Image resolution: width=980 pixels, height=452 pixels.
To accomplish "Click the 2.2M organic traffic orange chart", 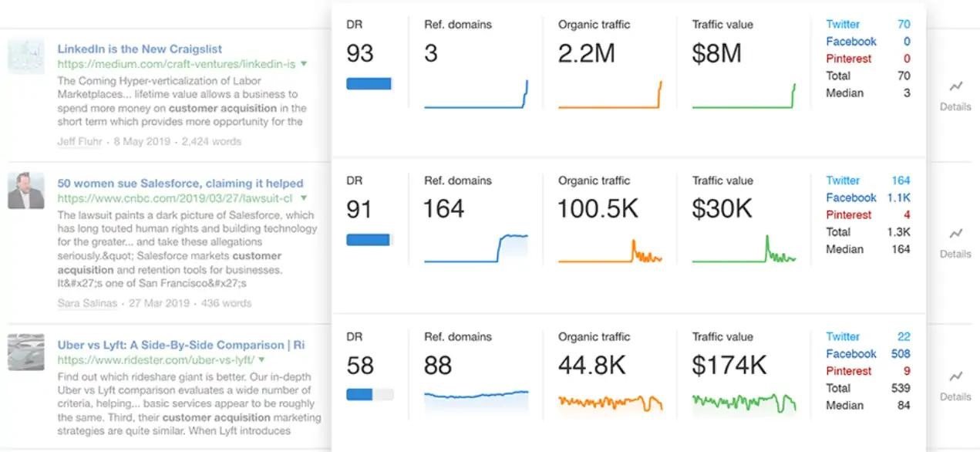I will (x=609, y=95).
